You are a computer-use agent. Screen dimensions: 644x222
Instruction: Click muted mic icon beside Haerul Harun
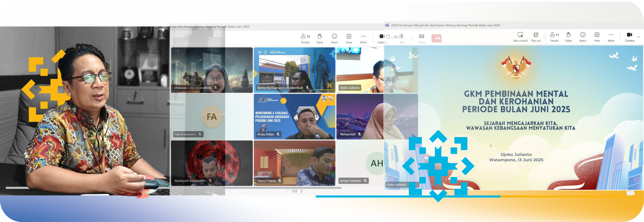pyautogui.click(x=280, y=180)
